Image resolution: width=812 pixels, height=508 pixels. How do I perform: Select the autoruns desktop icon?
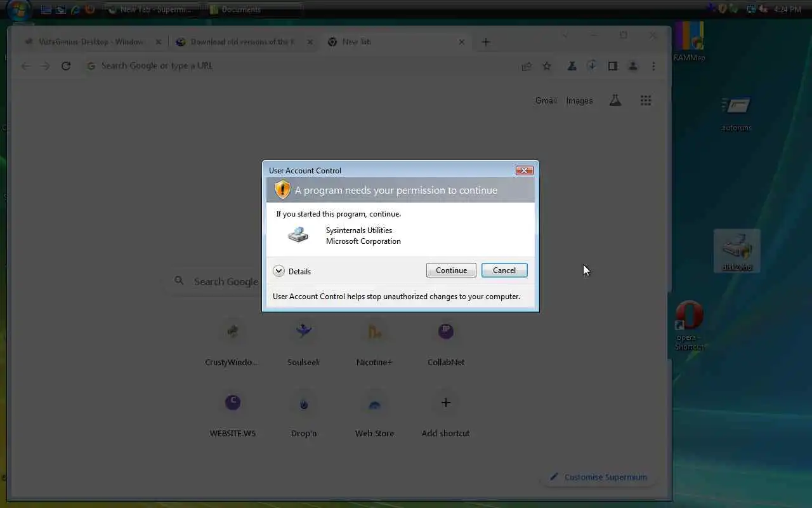737,113
